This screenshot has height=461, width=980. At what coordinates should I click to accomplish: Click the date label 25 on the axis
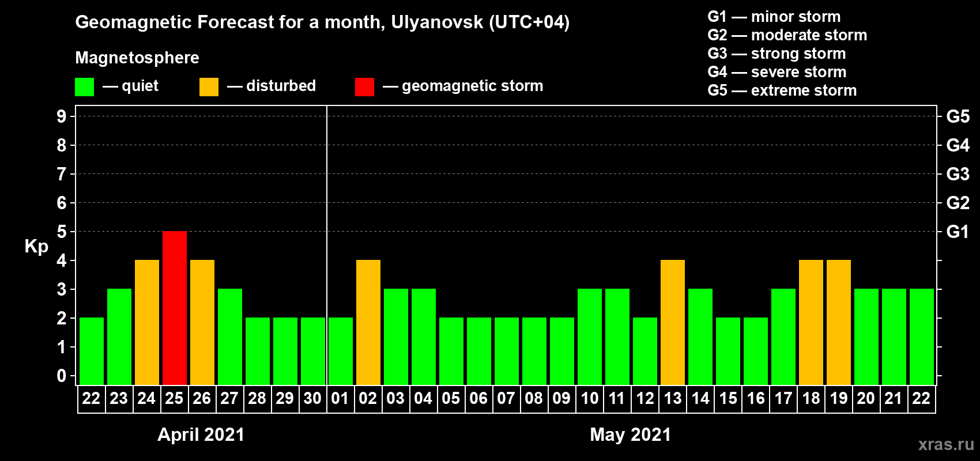click(x=174, y=399)
